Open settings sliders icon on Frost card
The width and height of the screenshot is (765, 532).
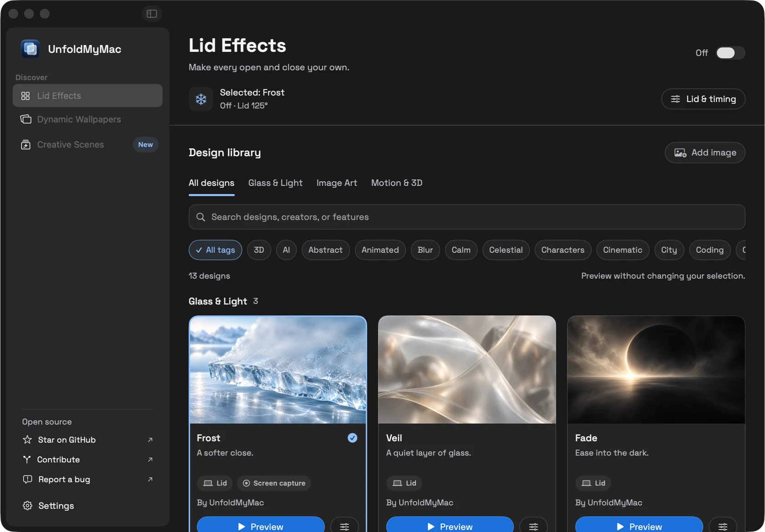[345, 526]
